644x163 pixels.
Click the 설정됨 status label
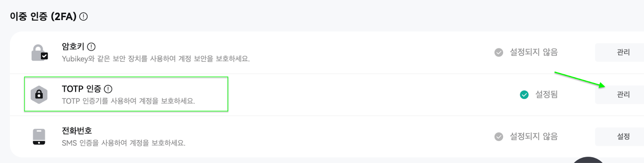coord(546,94)
